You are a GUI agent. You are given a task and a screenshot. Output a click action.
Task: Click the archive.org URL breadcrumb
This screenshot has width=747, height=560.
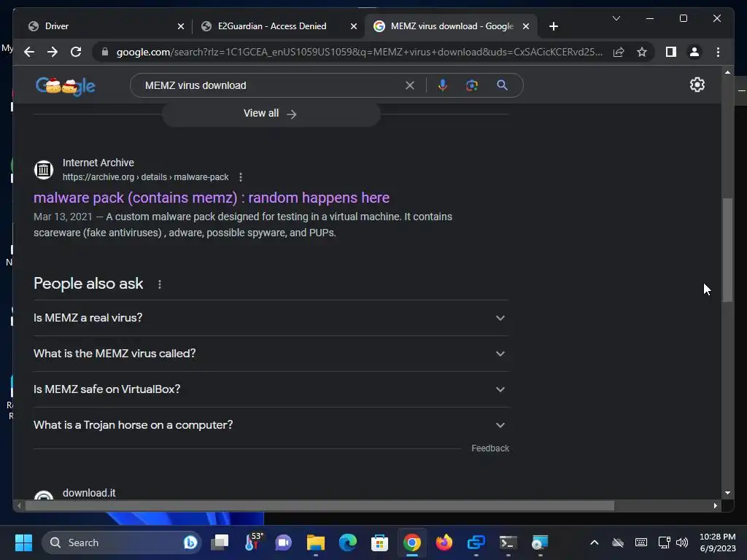tap(145, 177)
